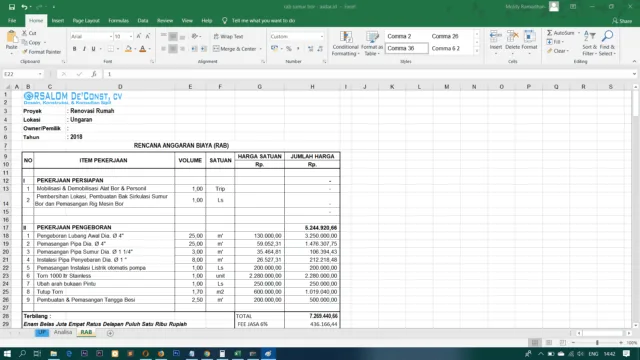Open the Analisa sheet tab
Screen dimensions: 640x360
[x=63, y=332]
